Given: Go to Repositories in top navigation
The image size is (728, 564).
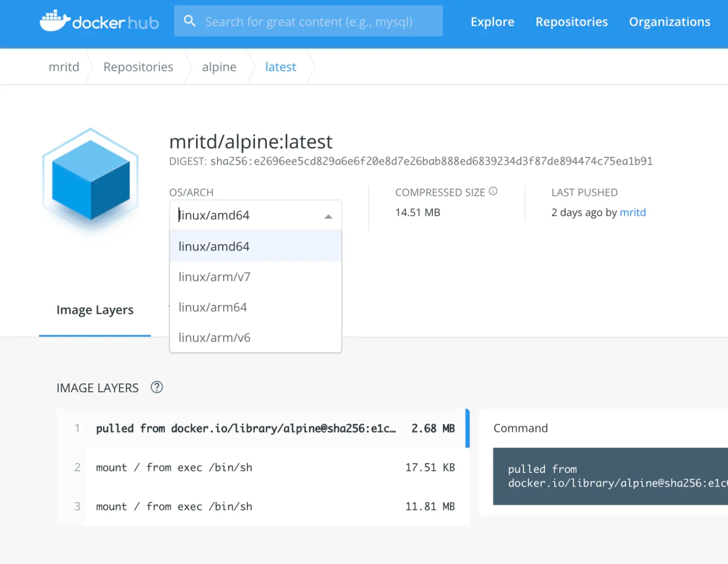Looking at the screenshot, I should click(x=572, y=22).
